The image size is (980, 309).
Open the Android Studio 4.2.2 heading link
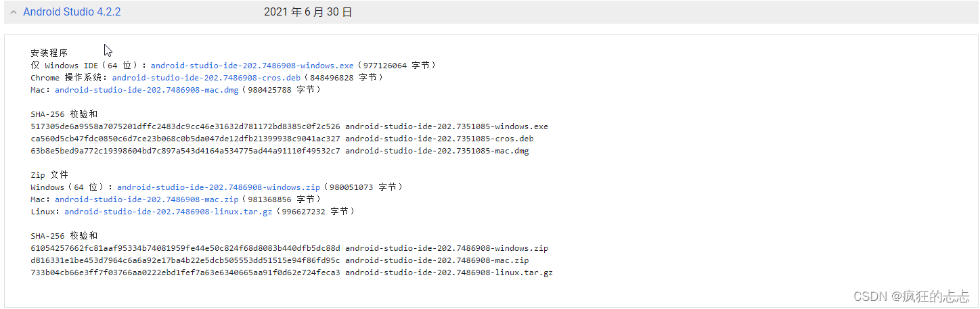click(x=72, y=12)
